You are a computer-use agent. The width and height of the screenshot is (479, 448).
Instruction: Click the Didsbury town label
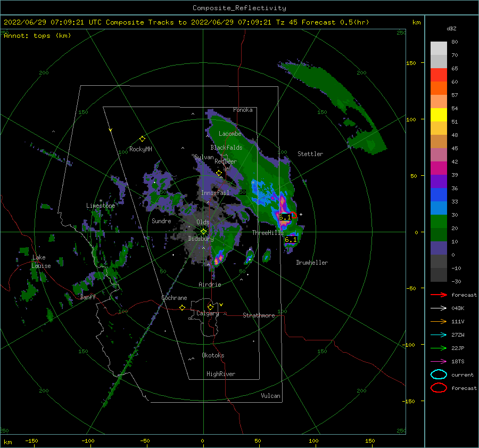point(201,239)
